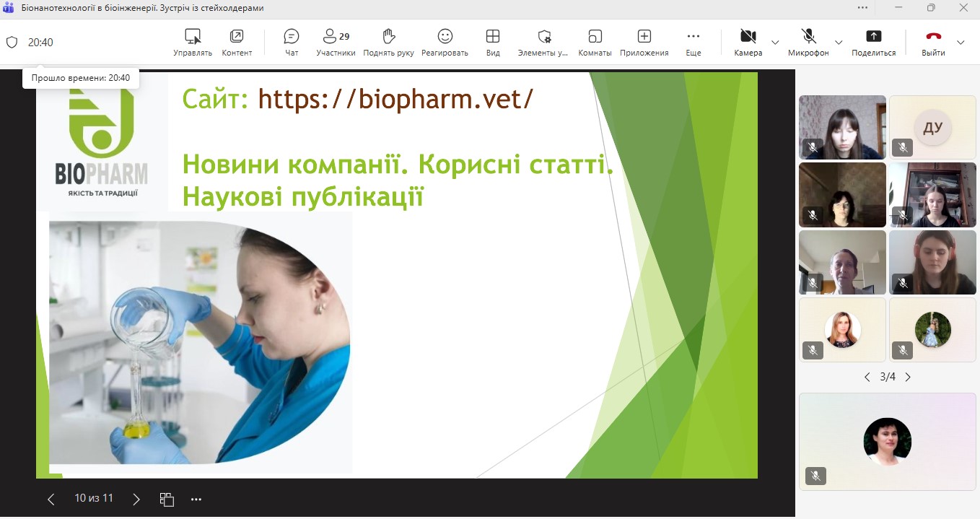The width and height of the screenshot is (980, 519).
Task: Expand the leave options arrow
Action: click(x=961, y=42)
